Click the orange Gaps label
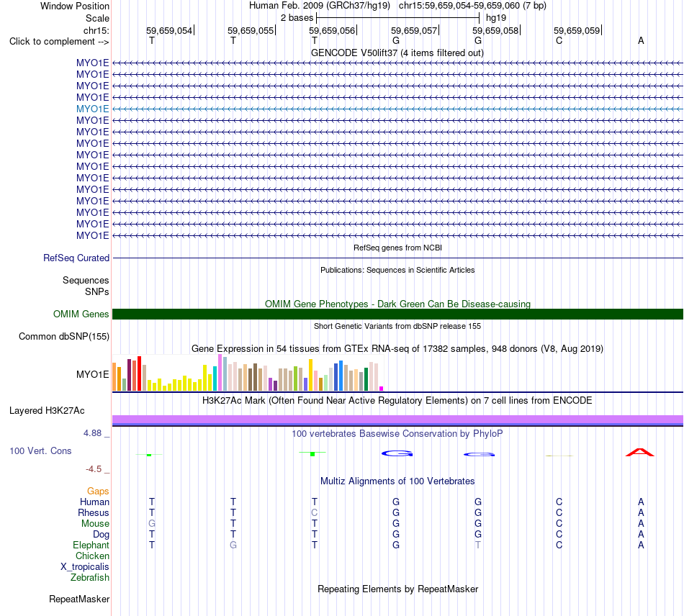Screen dimensions: 684x616 point(98,492)
